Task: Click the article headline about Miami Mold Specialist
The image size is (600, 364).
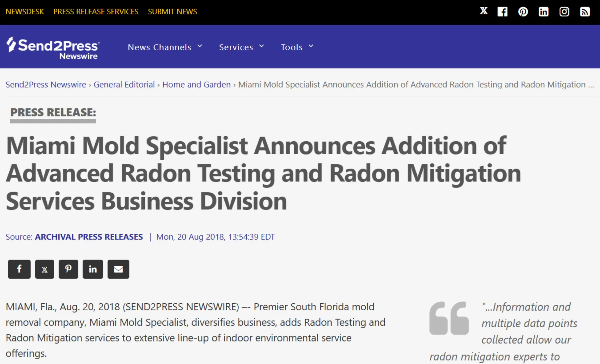Action: 263,173
